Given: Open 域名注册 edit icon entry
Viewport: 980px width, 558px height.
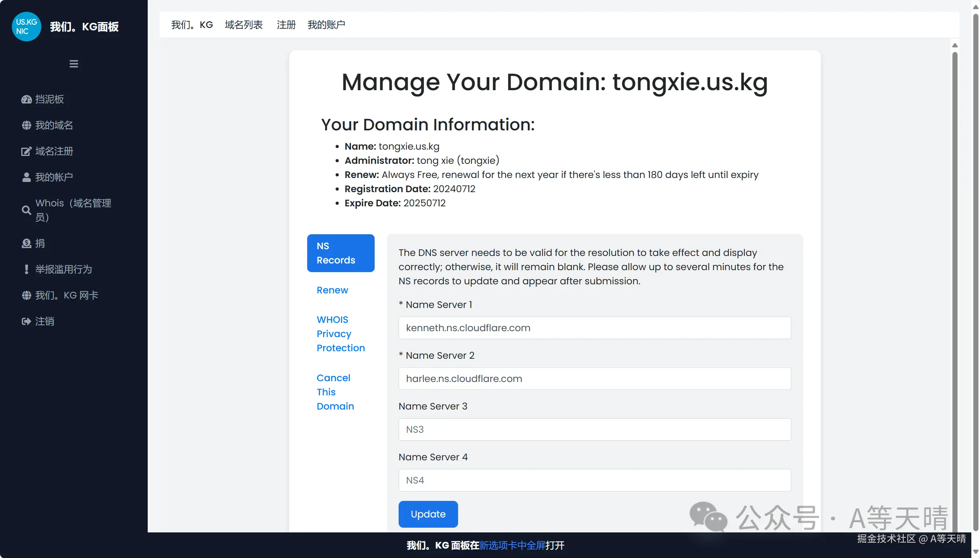Looking at the screenshot, I should coord(26,151).
